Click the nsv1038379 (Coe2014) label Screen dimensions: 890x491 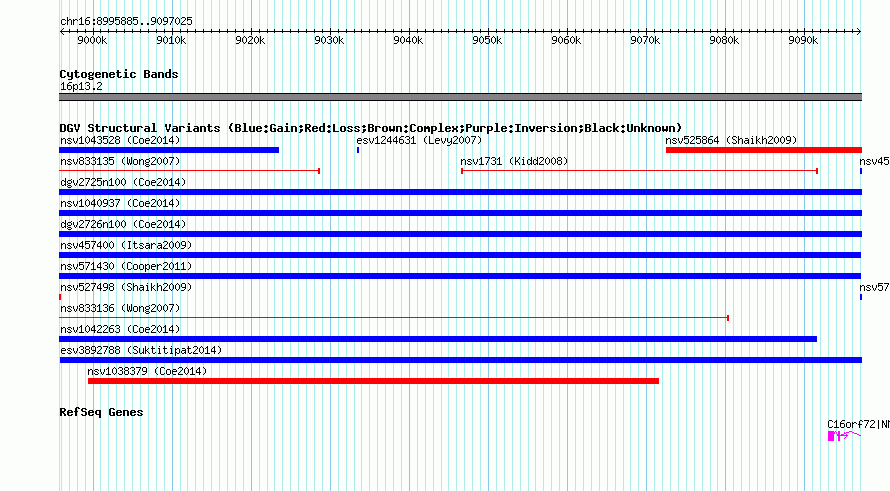point(148,371)
